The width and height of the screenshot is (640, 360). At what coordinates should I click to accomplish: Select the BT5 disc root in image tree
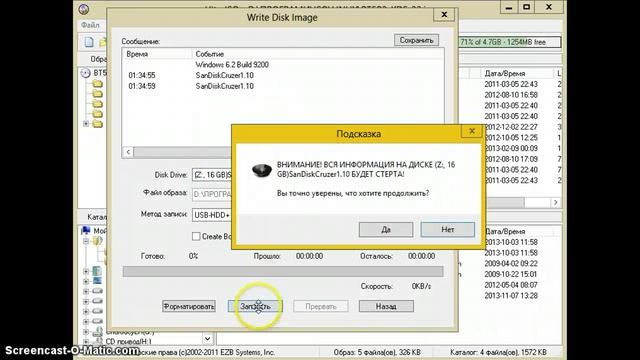(93, 73)
